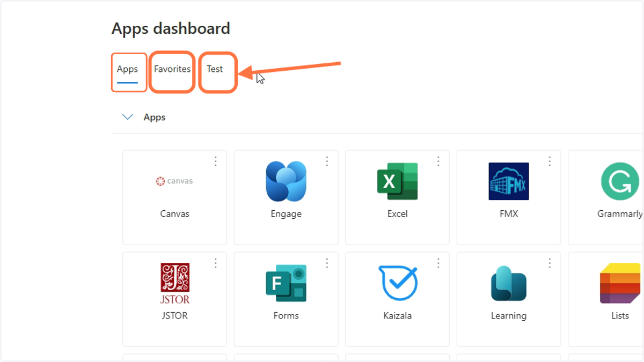644x362 pixels.
Task: Open the JSTOR app icon
Action: [x=175, y=283]
